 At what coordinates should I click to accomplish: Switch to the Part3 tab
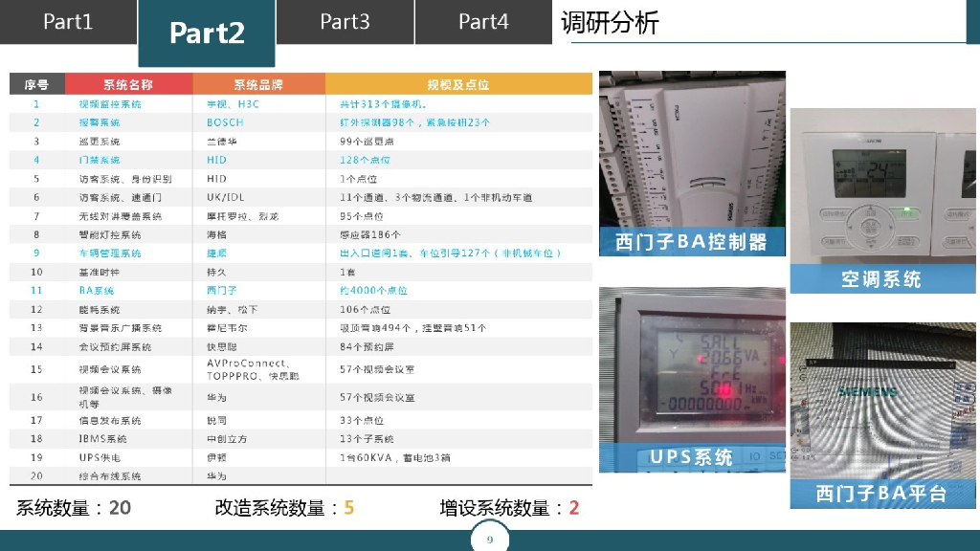point(345,22)
